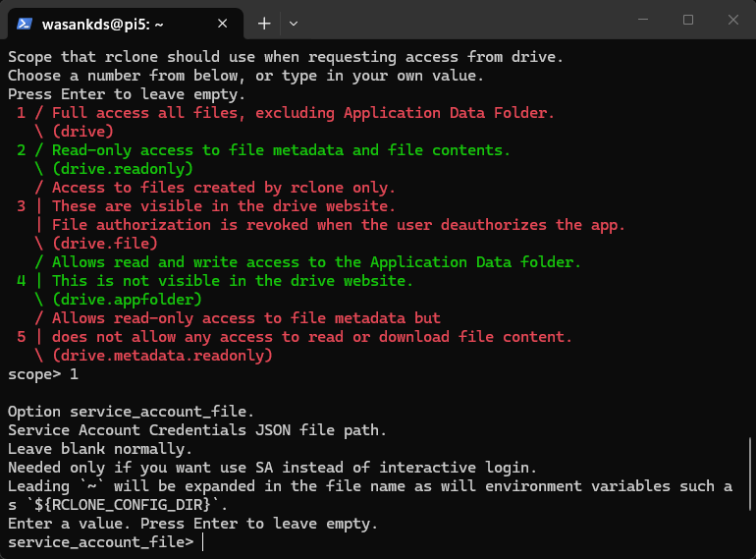The width and height of the screenshot is (756, 559).
Task: Close the wasankds@pi5 tab
Action: coord(222,24)
